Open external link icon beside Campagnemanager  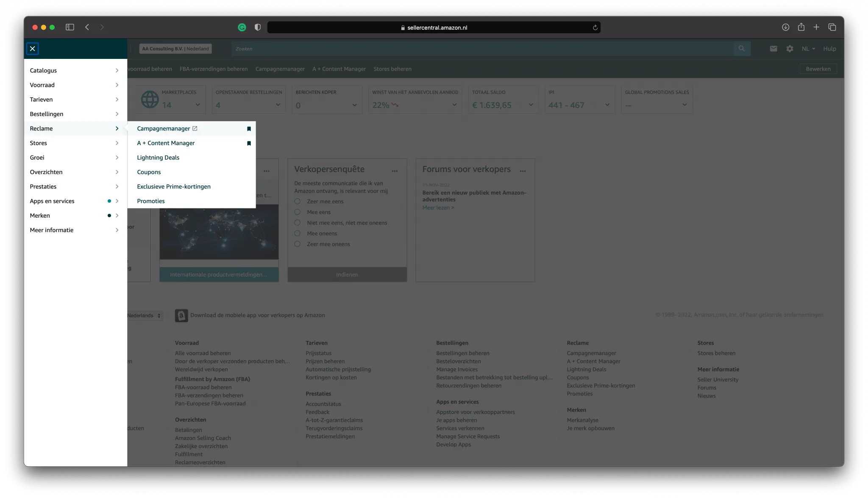pos(195,128)
